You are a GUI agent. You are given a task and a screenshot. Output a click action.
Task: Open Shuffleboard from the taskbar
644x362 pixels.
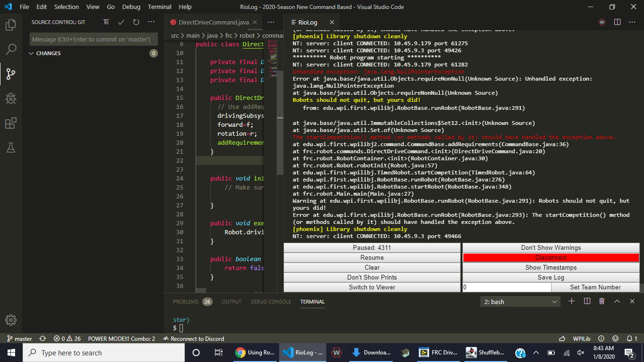pos(485,353)
